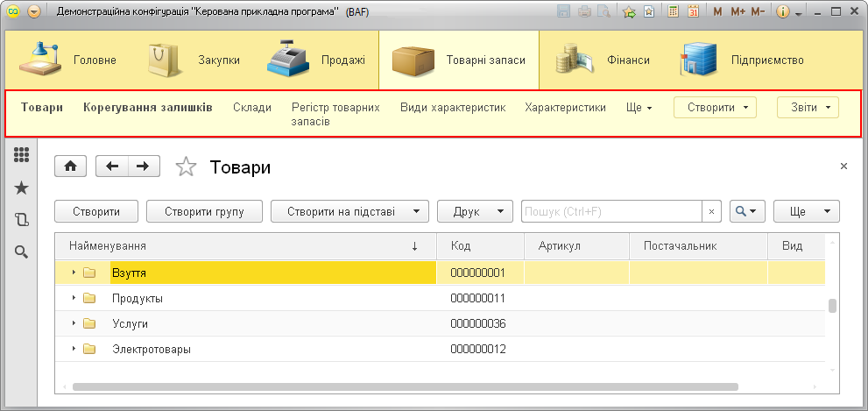Image resolution: width=868 pixels, height=411 pixels.
Task: Open Print Preview icon in title bar
Action: 603,11
